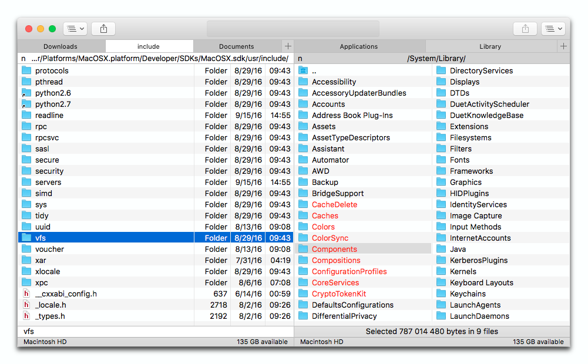
Task: Select the ColorSync folder name
Action: [330, 238]
